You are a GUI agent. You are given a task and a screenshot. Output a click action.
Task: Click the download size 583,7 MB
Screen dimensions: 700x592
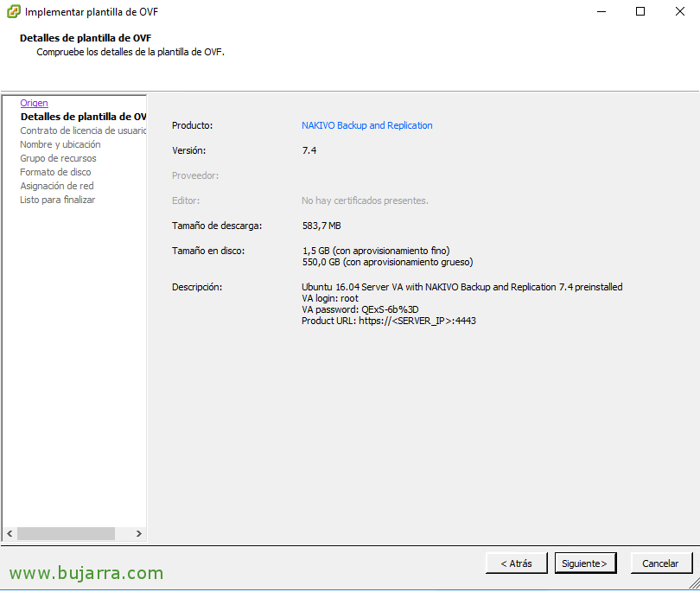[x=321, y=226]
